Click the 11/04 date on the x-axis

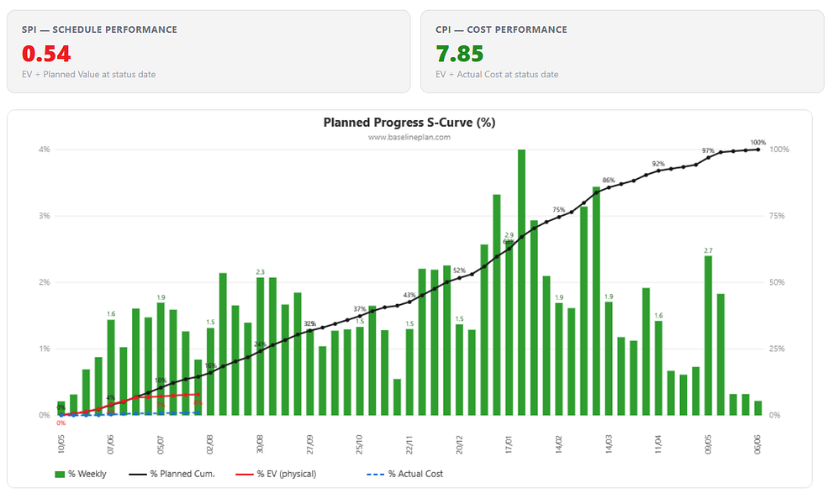[x=658, y=444]
